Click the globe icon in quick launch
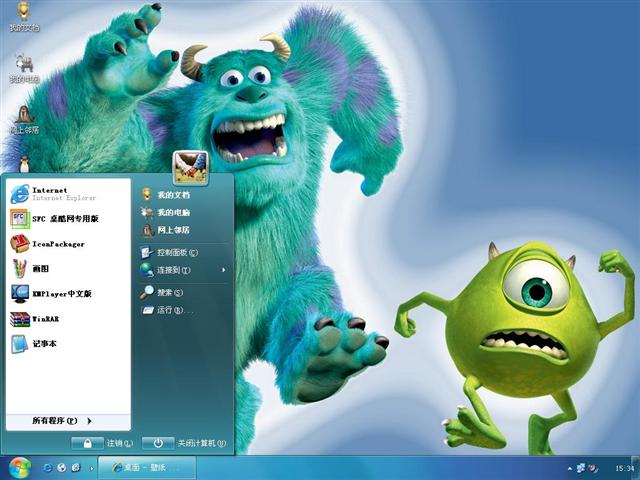Image resolution: width=640 pixels, height=480 pixels. coord(62,468)
